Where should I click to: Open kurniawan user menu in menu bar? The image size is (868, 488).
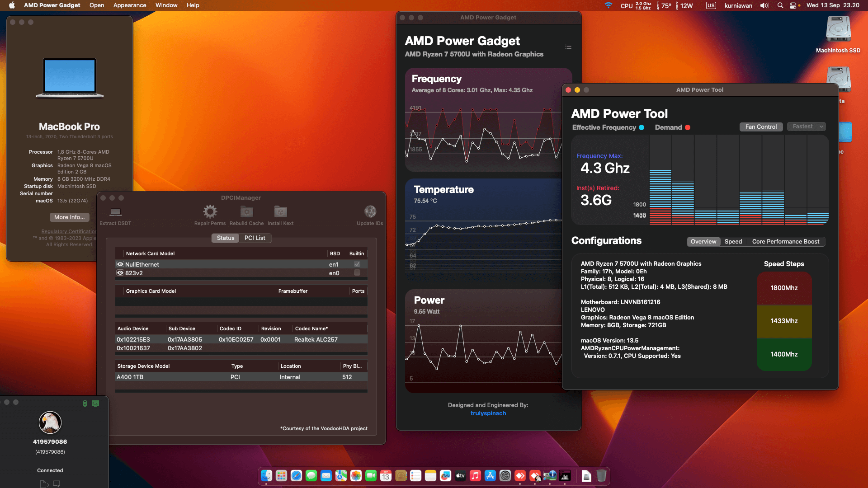(x=738, y=5)
